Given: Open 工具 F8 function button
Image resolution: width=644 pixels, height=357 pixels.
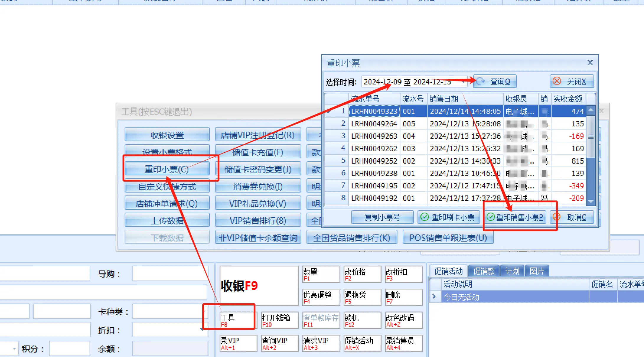Looking at the screenshot, I should (238, 320).
